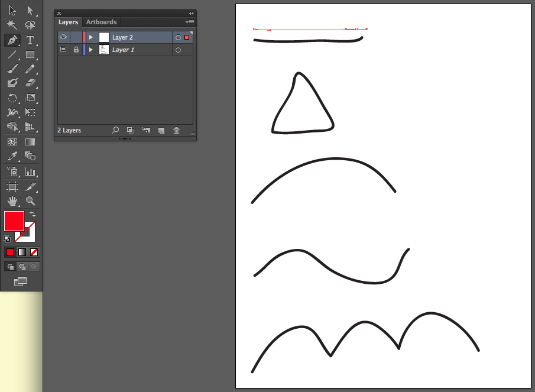The height and width of the screenshot is (392, 535).
Task: Choose the Paintbrush tool
Action: [x=12, y=69]
